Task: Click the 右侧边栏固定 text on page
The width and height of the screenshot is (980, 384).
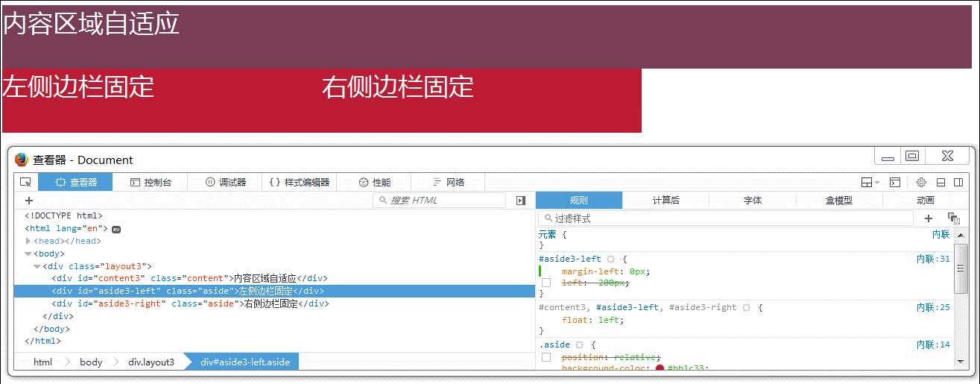Action: pos(398,87)
